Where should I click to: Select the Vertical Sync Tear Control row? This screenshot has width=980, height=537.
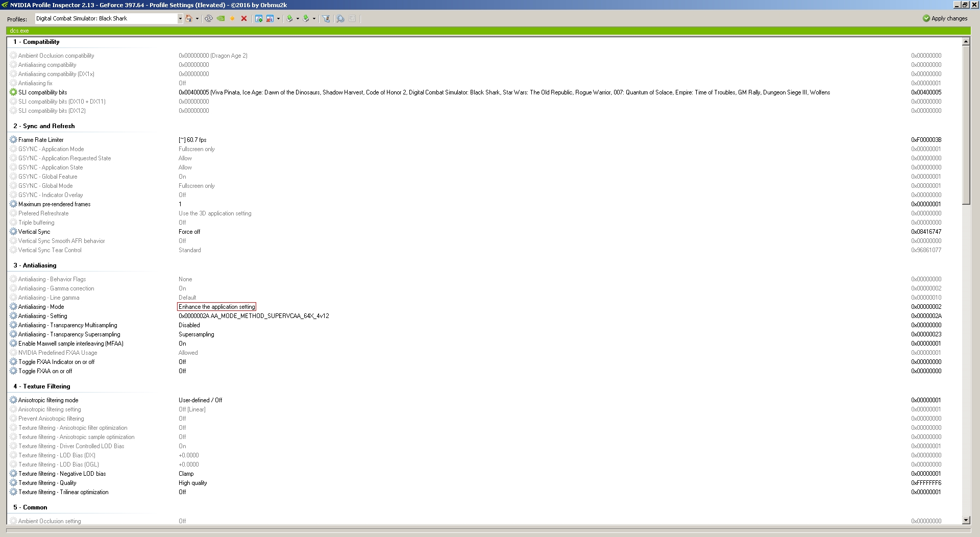pos(484,250)
